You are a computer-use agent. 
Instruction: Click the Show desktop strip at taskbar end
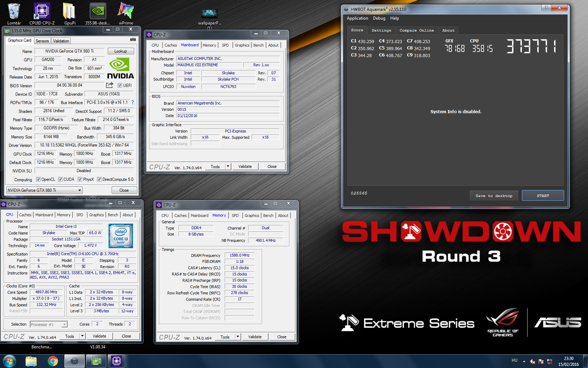tap(585, 361)
